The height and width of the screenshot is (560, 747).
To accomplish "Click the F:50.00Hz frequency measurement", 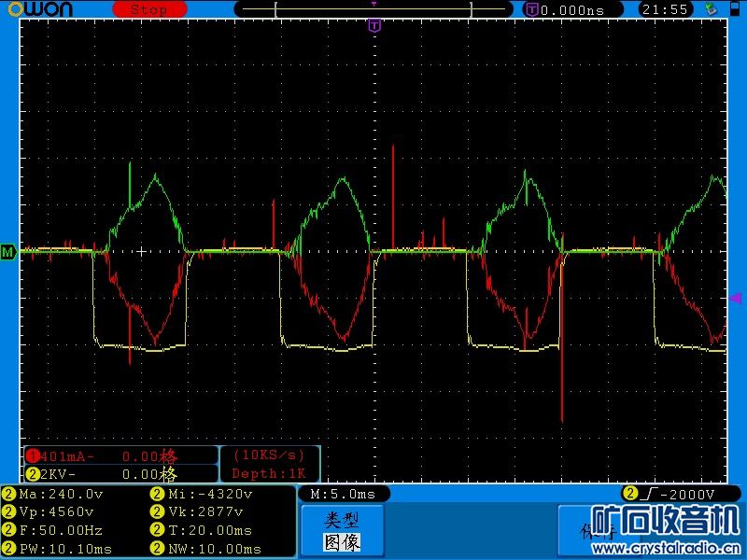I will 58,530.
